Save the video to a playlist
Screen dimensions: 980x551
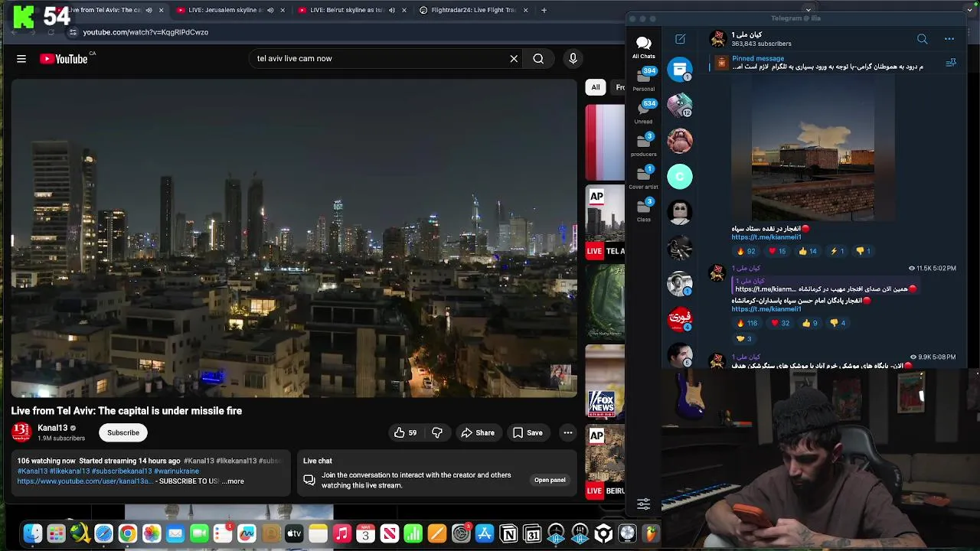click(x=528, y=432)
